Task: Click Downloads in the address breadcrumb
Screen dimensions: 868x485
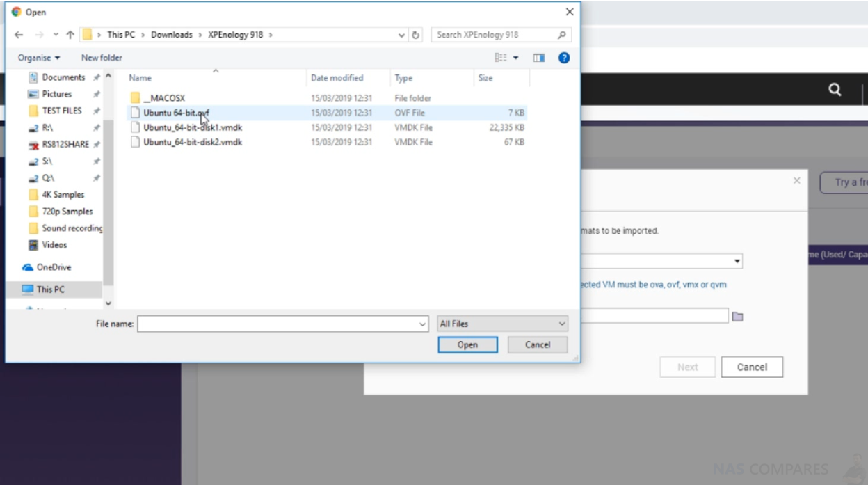Action: [x=172, y=35]
